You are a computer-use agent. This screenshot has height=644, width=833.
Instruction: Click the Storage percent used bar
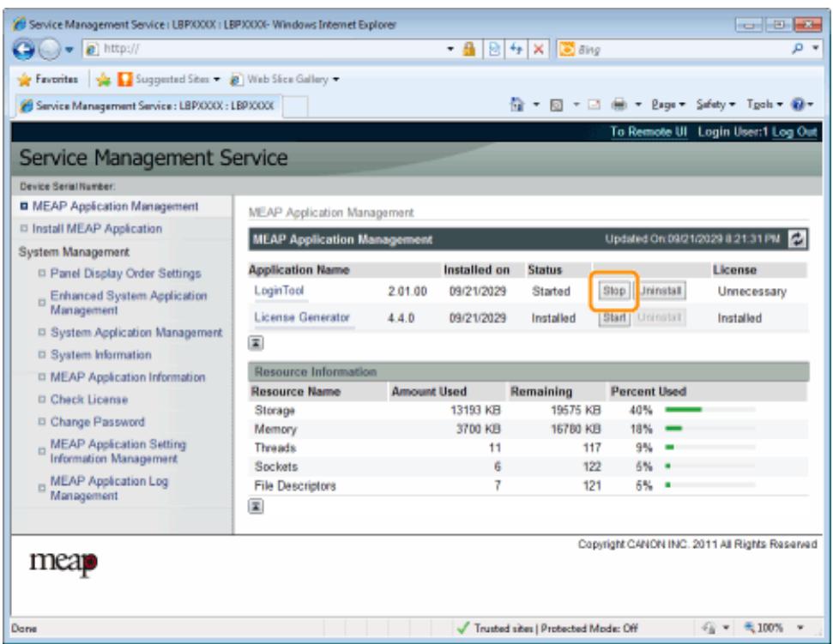(709, 409)
